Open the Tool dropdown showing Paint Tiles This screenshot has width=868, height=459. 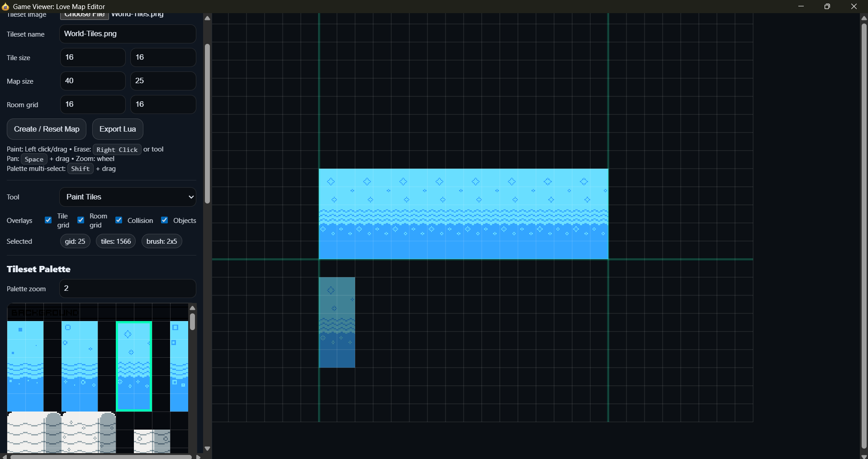tap(127, 197)
